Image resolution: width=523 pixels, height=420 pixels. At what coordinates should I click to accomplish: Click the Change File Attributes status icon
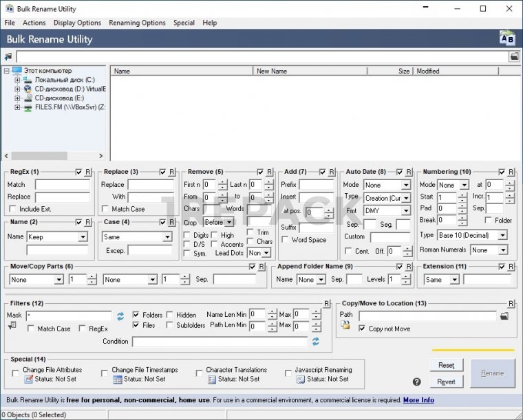(x=28, y=379)
